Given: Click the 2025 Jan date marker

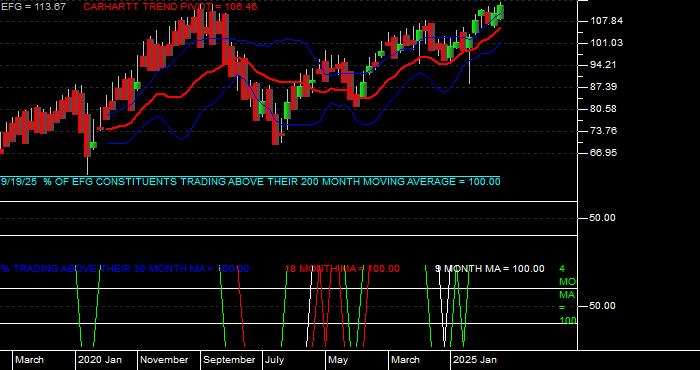Looking at the screenshot, I should pos(475,360).
